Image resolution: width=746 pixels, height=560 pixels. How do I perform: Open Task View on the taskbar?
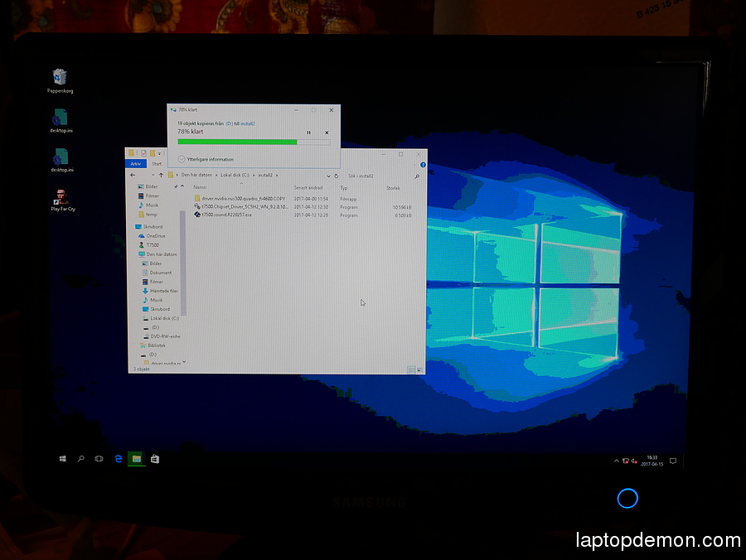click(99, 459)
